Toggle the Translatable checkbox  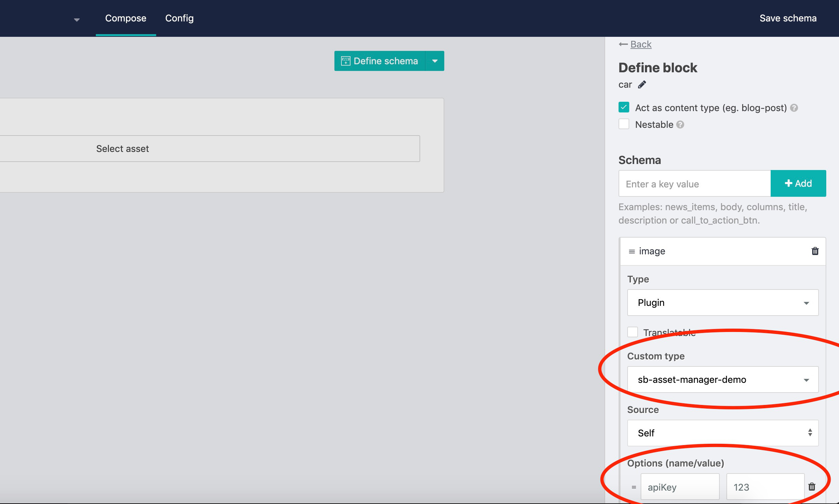632,332
